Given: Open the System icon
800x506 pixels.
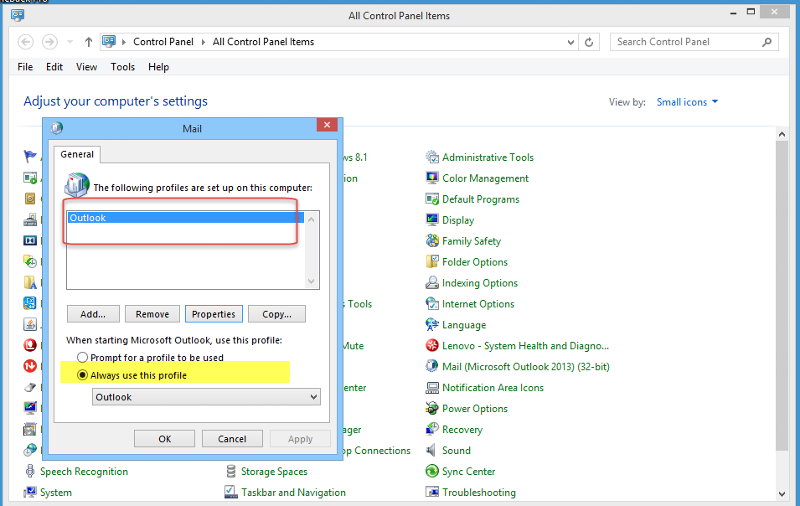Looking at the screenshot, I should 30,492.
